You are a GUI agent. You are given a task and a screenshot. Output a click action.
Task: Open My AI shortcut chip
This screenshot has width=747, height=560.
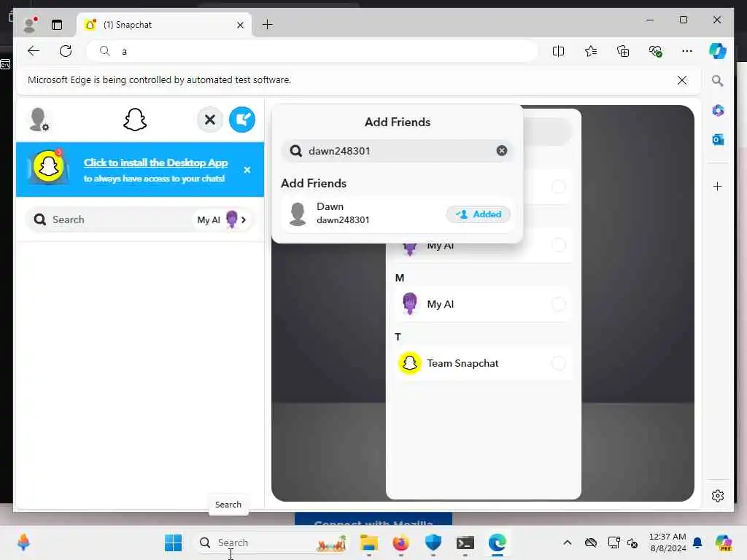tap(222, 219)
